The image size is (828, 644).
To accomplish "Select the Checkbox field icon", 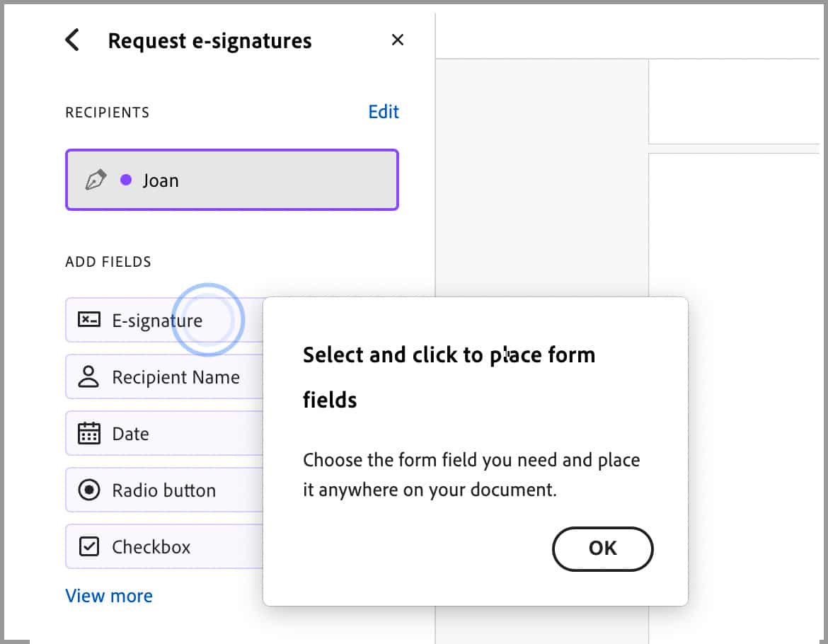I will 87,546.
